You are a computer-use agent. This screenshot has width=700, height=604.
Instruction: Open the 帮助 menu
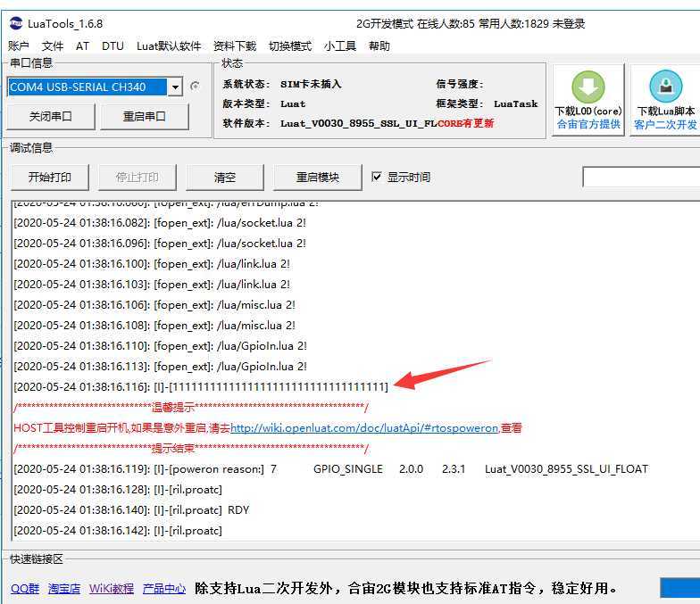pos(379,46)
